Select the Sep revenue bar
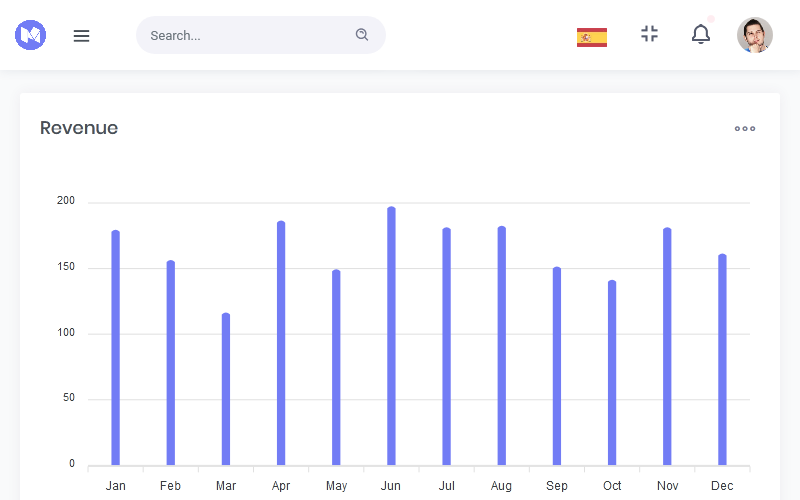The width and height of the screenshot is (800, 500). click(x=557, y=366)
